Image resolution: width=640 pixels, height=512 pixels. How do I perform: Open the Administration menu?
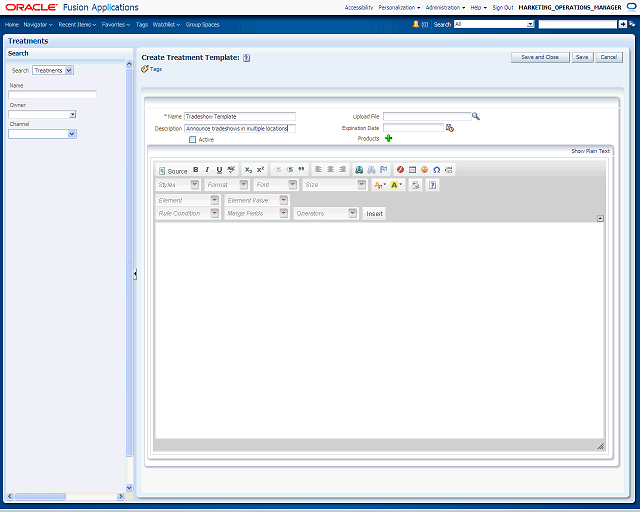tap(445, 7)
